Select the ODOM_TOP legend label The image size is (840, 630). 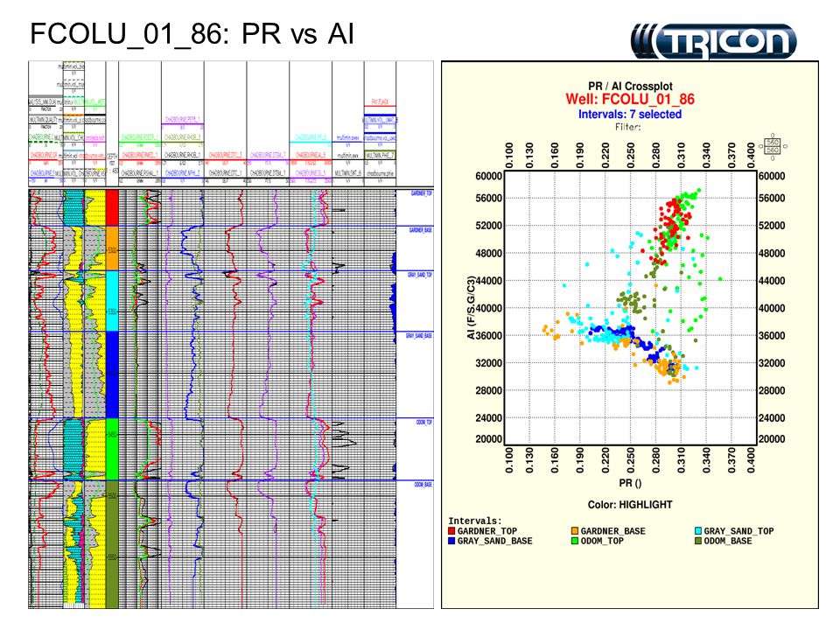[x=602, y=541]
